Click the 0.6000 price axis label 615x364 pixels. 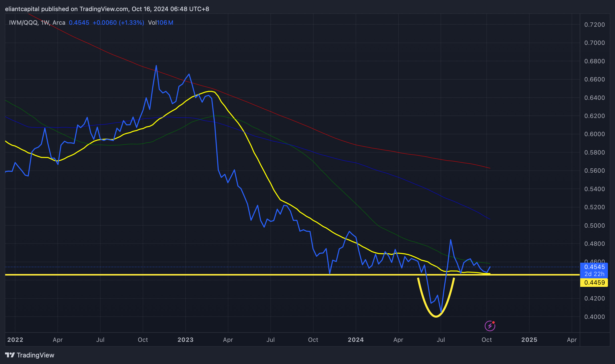pyautogui.click(x=594, y=134)
